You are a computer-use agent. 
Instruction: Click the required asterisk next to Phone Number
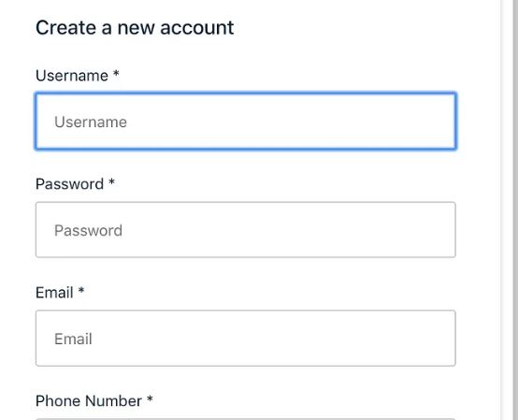click(150, 398)
